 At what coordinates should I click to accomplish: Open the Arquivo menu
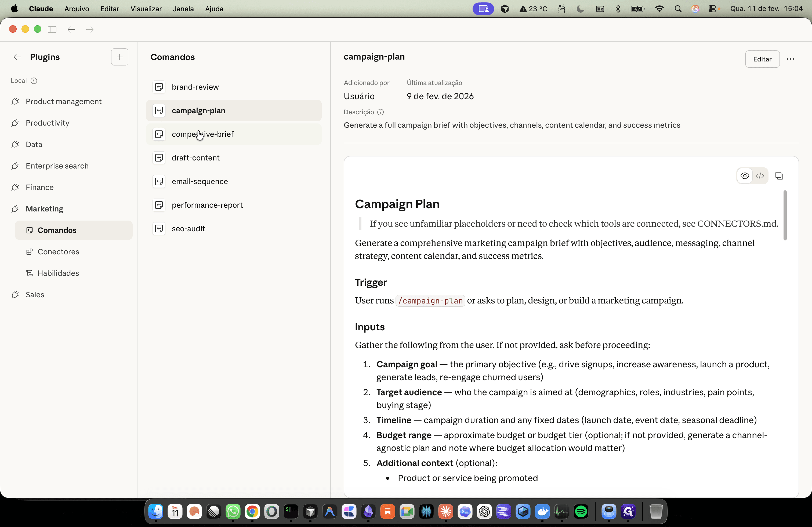pyautogui.click(x=77, y=9)
